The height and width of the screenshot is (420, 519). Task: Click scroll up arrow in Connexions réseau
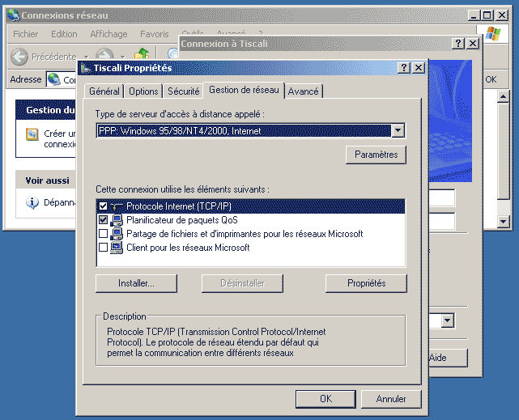pos(503,96)
